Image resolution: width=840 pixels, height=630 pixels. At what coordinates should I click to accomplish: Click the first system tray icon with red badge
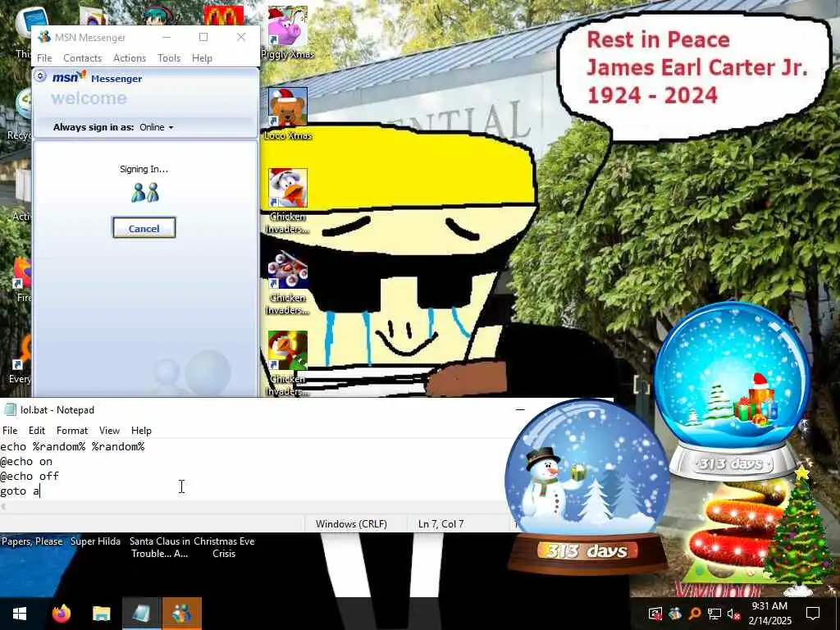click(655, 614)
